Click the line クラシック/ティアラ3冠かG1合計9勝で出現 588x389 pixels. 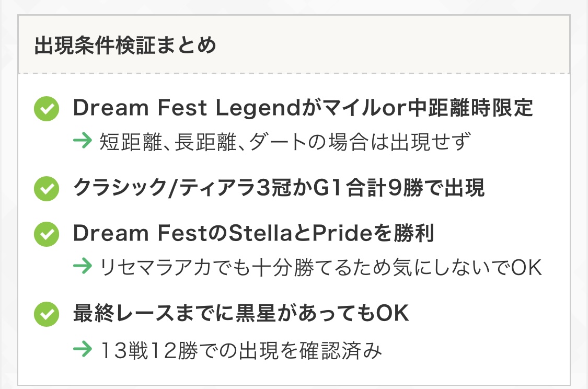(279, 188)
